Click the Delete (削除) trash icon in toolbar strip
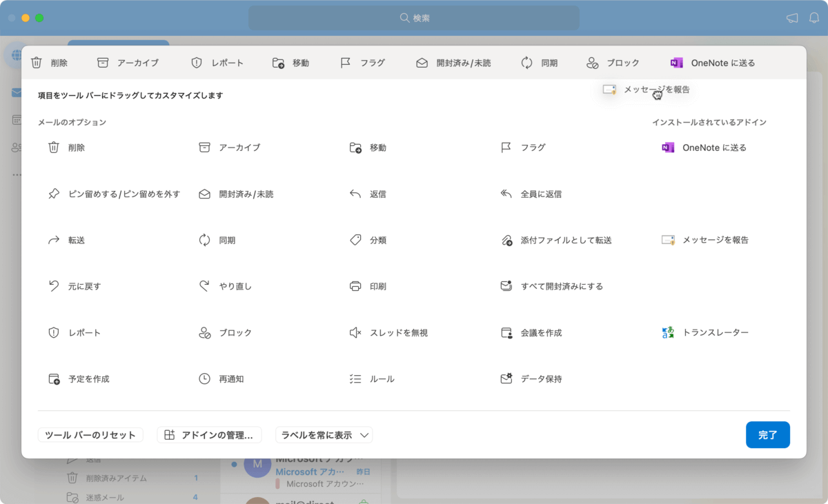828x504 pixels. coord(37,63)
